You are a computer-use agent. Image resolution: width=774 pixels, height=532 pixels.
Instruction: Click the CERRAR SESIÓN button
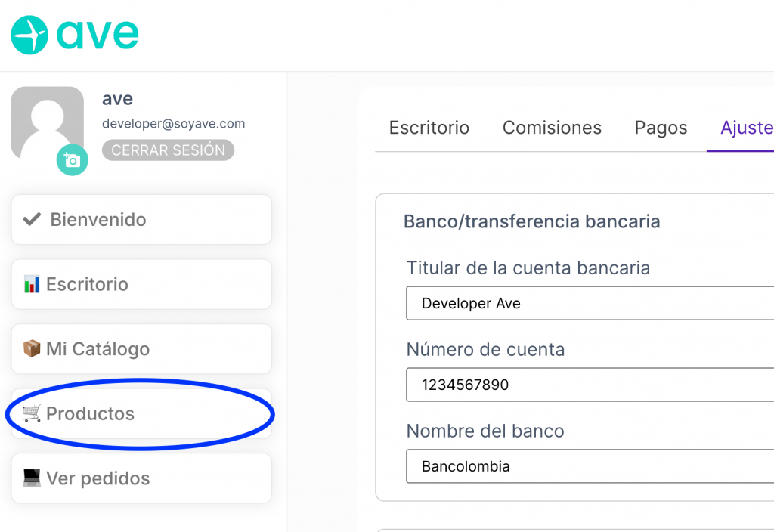pos(168,150)
